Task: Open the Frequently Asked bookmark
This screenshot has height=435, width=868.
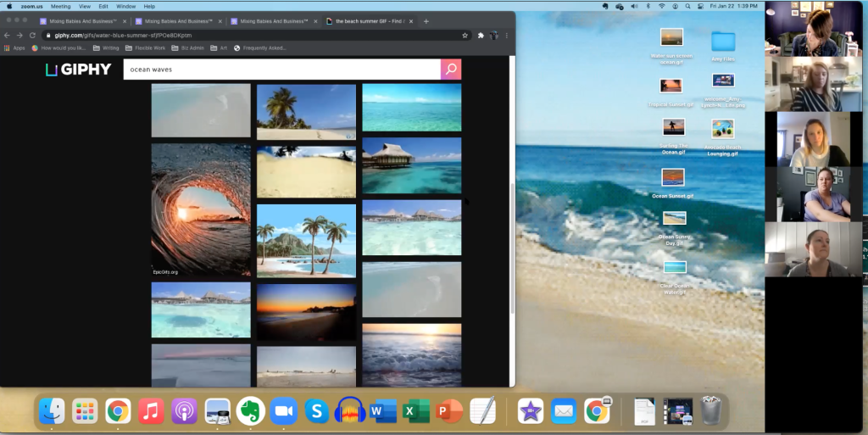Action: pyautogui.click(x=260, y=48)
